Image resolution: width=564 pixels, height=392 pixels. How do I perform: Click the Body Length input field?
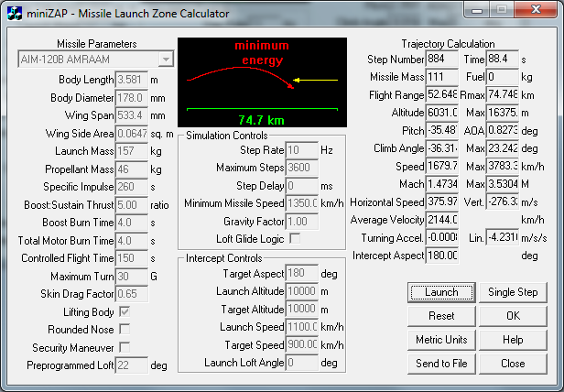(132, 80)
